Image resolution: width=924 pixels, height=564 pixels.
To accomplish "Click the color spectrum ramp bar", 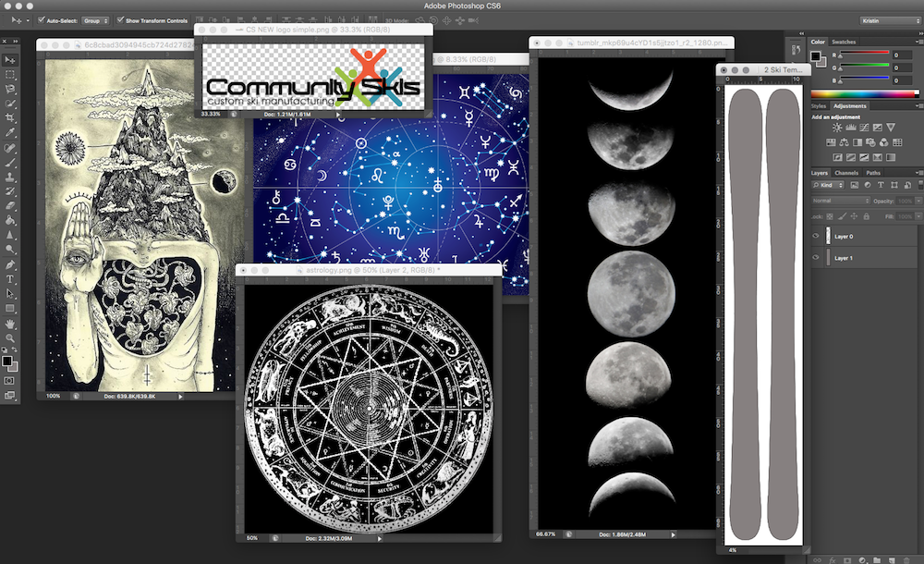I will [x=865, y=93].
